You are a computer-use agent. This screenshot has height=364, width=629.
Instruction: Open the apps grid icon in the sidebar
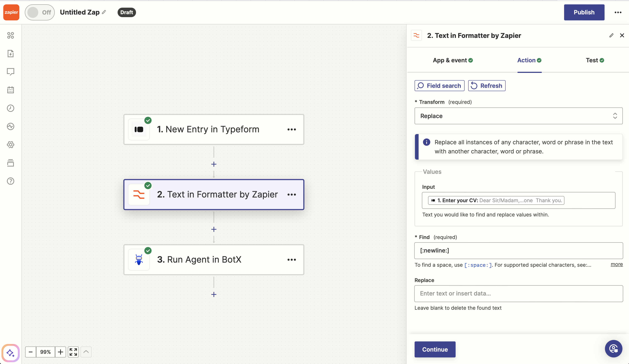[x=11, y=35]
